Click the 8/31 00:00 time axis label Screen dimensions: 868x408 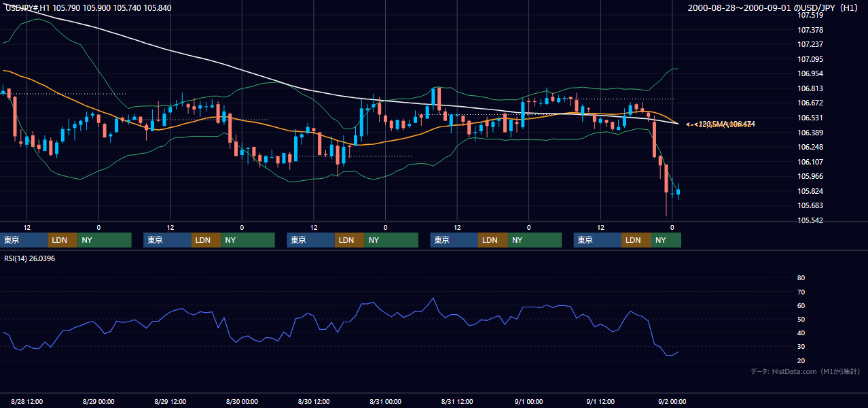(385, 401)
